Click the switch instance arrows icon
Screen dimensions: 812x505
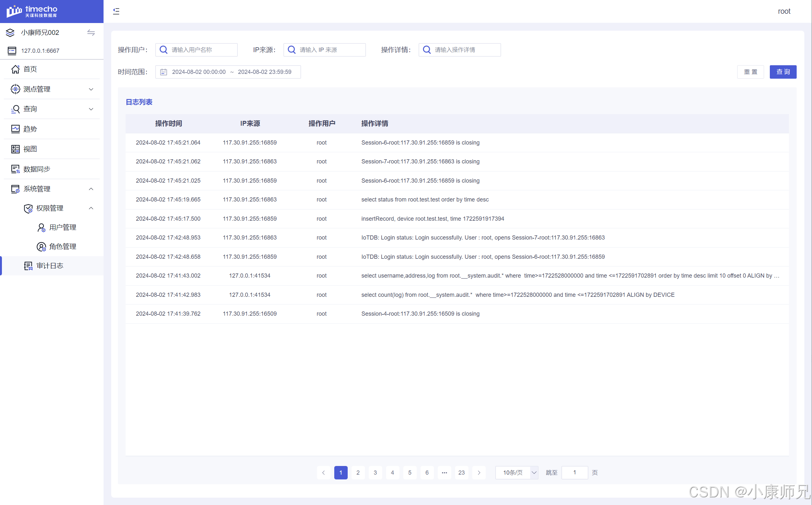(x=91, y=32)
